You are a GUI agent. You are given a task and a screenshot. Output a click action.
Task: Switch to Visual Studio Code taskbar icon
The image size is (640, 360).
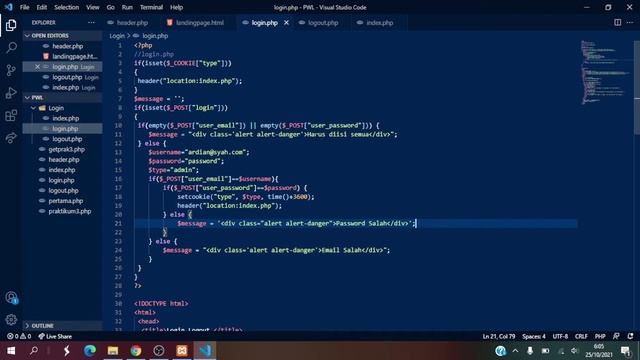click(x=205, y=351)
